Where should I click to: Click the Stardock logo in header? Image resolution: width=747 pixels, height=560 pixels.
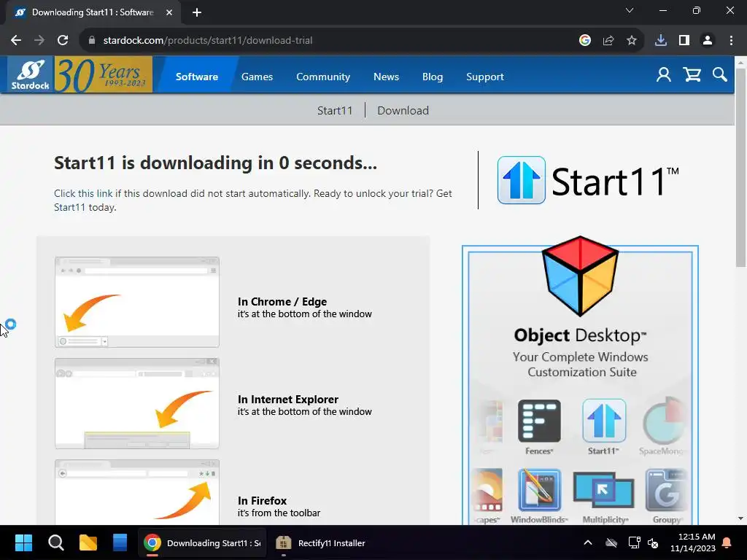point(31,75)
